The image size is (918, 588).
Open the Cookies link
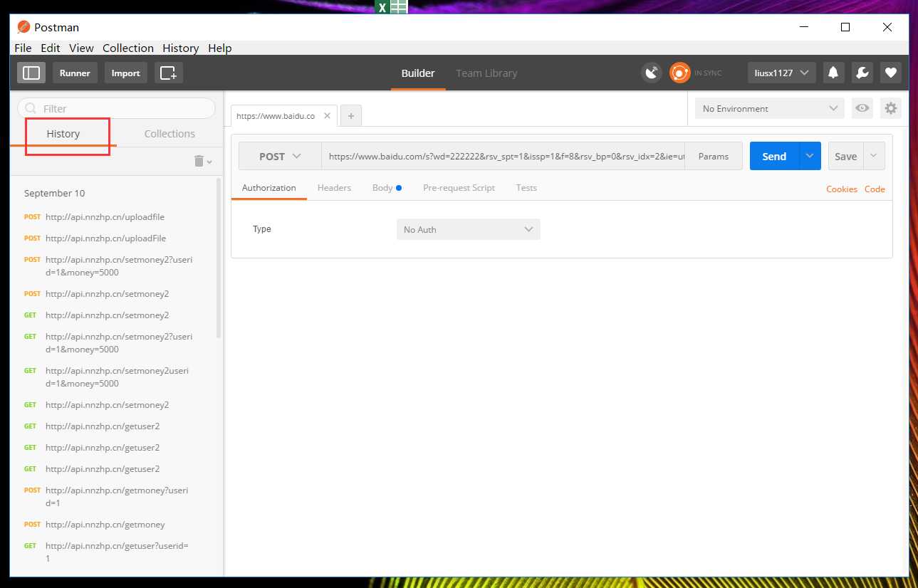842,189
